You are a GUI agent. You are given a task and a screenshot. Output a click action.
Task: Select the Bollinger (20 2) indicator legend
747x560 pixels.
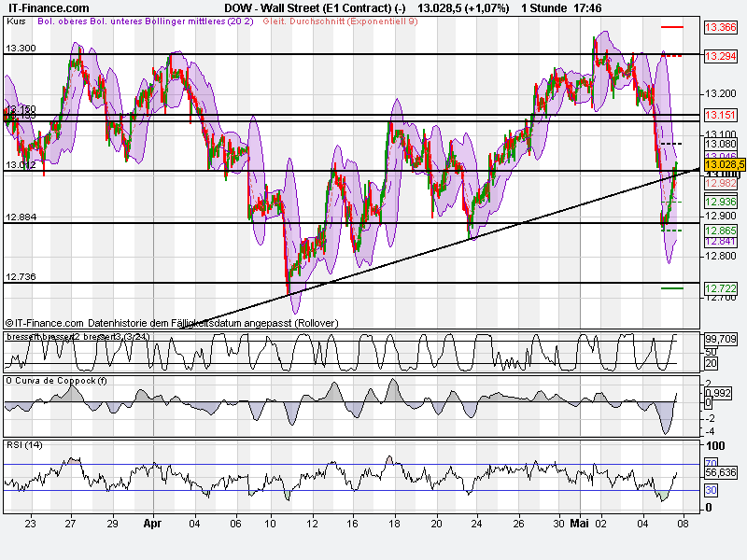pyautogui.click(x=146, y=21)
